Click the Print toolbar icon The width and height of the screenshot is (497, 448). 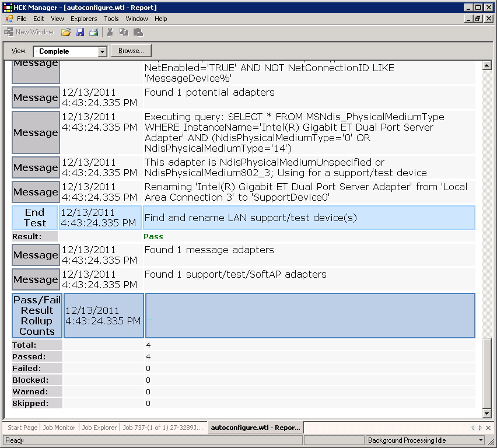[x=94, y=32]
